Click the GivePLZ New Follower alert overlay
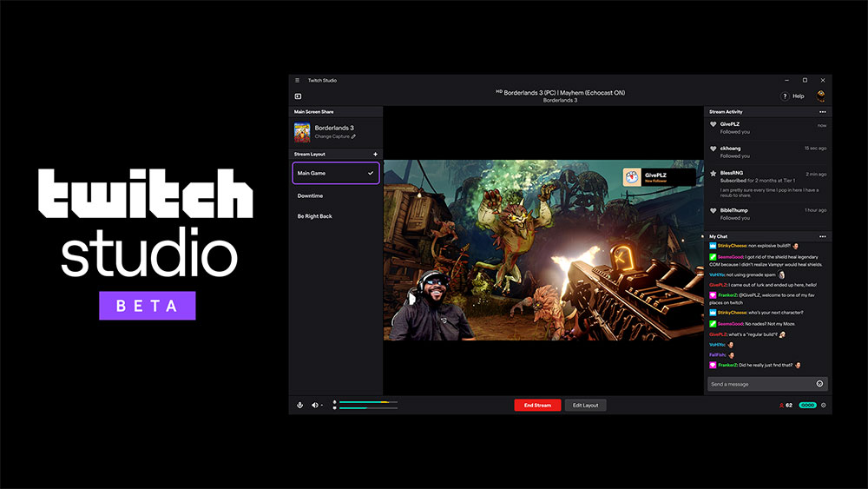Image resolution: width=868 pixels, height=489 pixels. tap(659, 177)
